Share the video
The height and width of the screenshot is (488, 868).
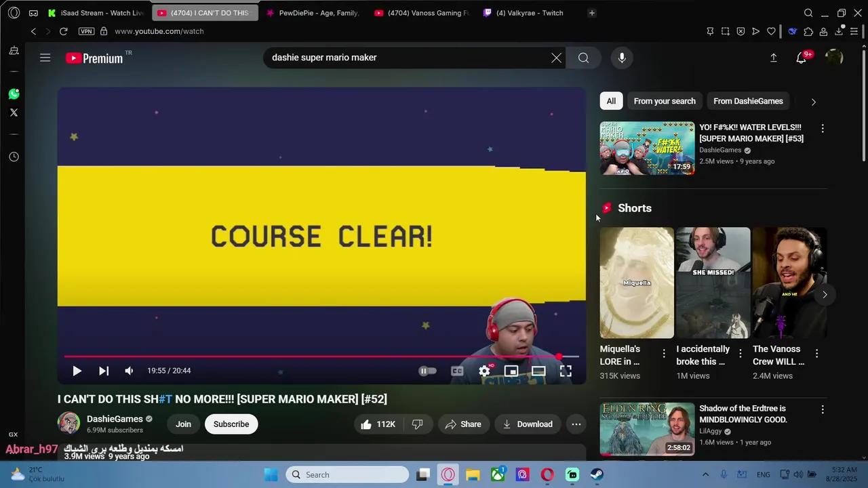pos(463,424)
